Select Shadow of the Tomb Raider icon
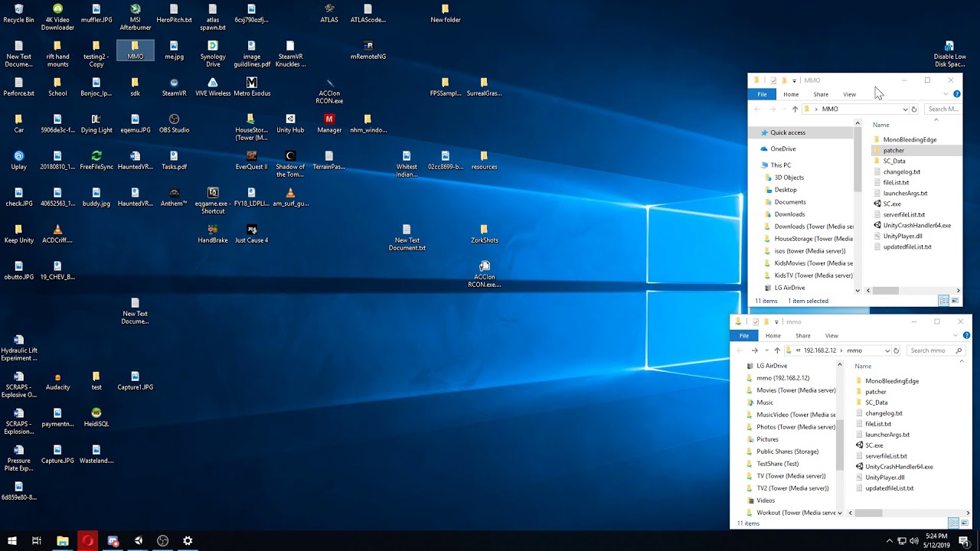This screenshot has height=551, width=980. pyautogui.click(x=290, y=164)
